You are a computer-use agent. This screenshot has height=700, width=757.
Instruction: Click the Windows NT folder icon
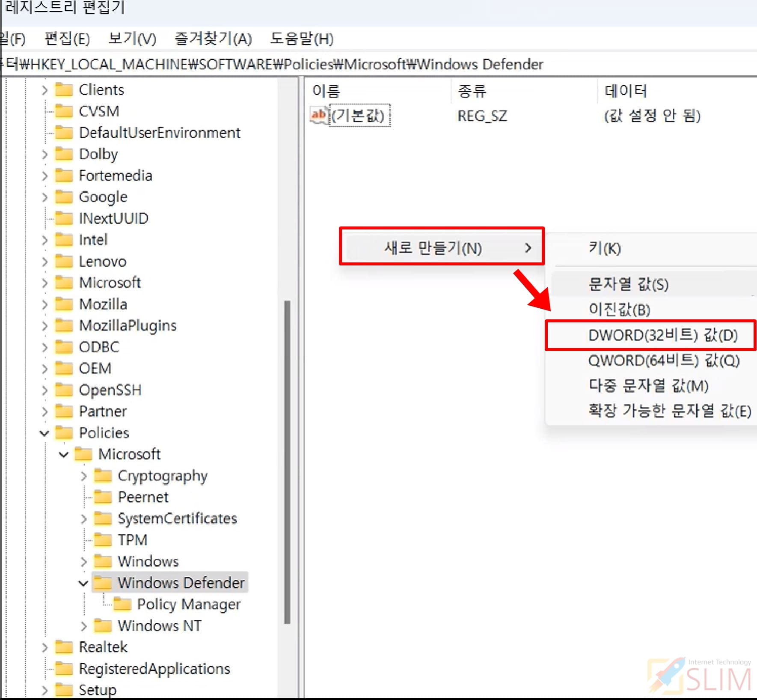click(x=103, y=626)
